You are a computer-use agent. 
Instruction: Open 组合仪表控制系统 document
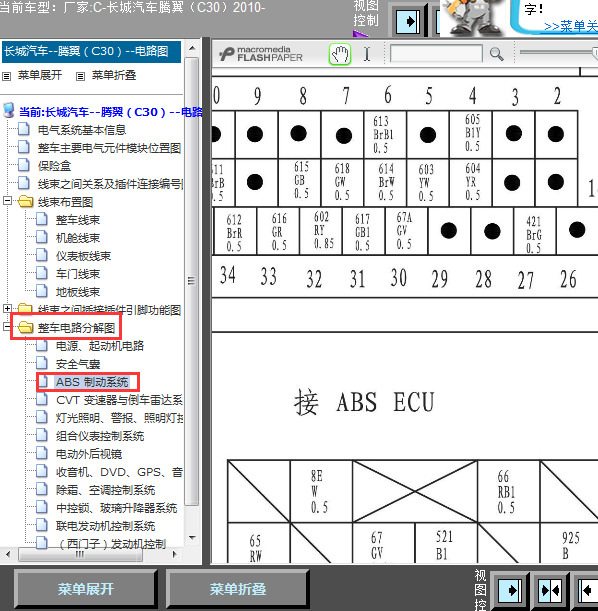pos(100,436)
